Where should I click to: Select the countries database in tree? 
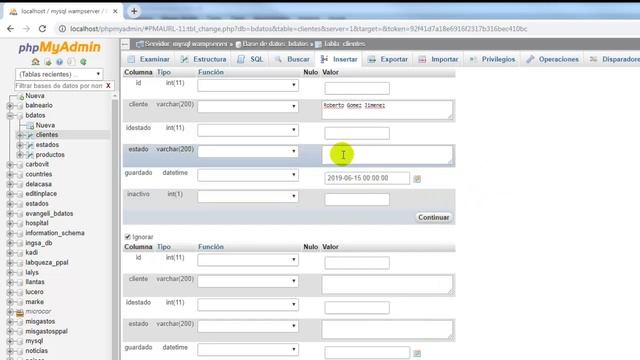click(39, 174)
